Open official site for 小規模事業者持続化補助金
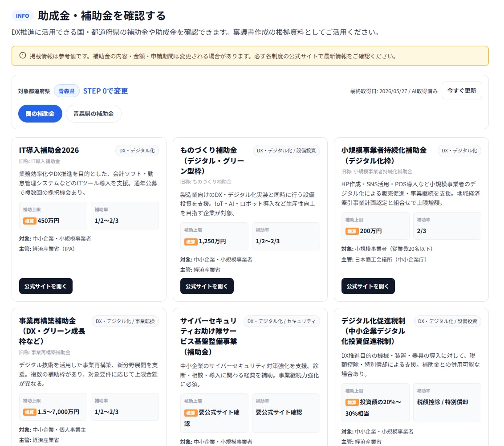This screenshot has height=446, width=504. [x=368, y=286]
